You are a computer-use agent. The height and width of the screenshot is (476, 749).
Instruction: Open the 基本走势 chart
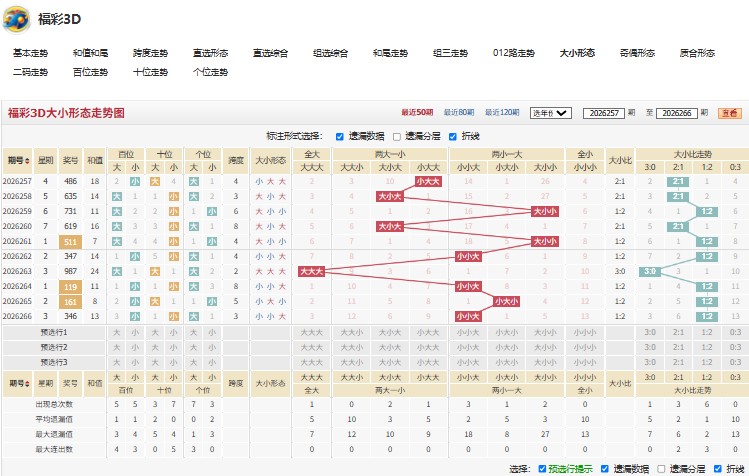point(30,53)
